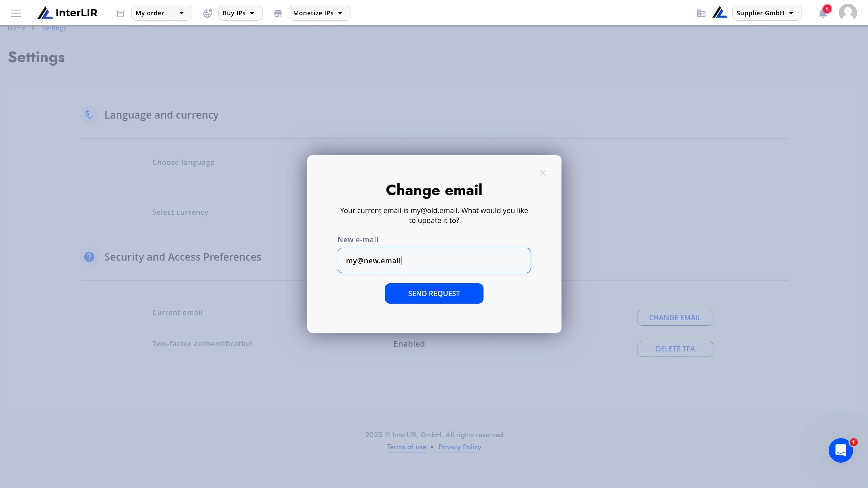
Task: Click the DELETE TFA button
Action: 675,349
